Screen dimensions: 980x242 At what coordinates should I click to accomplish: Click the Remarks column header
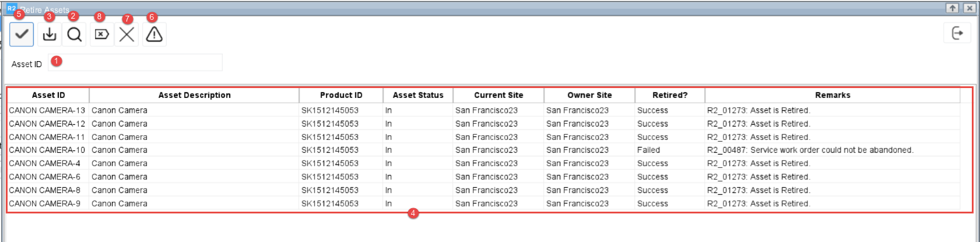[x=833, y=95]
